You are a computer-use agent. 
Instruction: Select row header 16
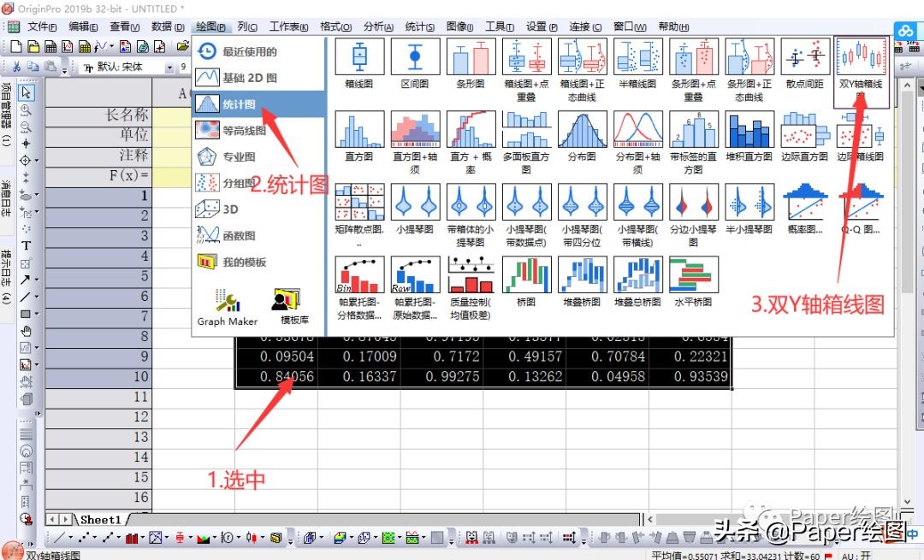98,497
